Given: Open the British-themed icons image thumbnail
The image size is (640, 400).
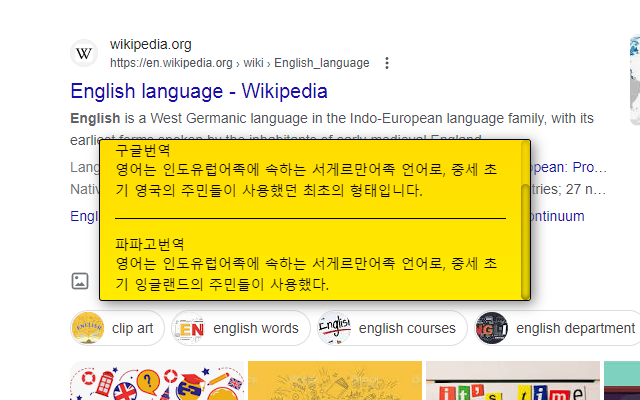Looking at the screenshot, I should [157, 380].
